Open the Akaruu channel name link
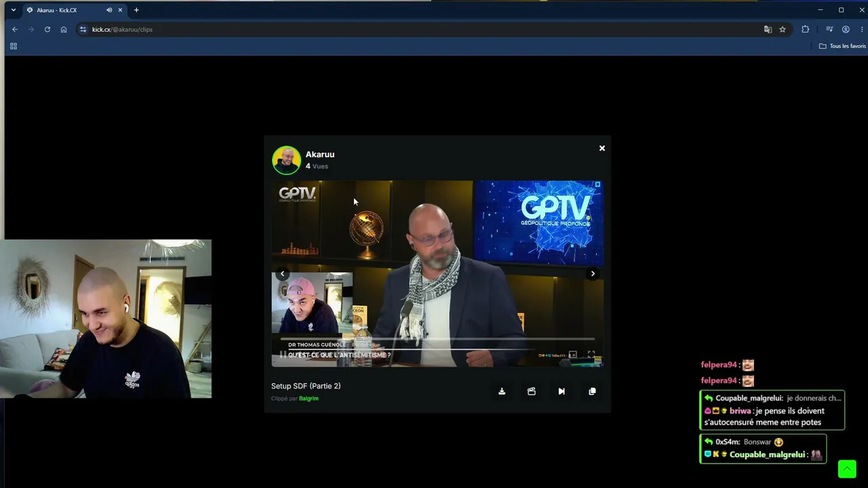868x488 pixels. pyautogui.click(x=320, y=155)
